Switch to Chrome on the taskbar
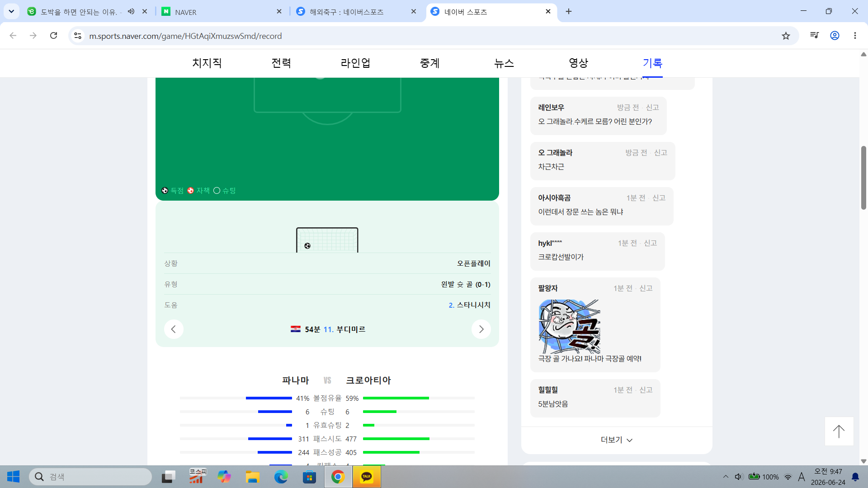 (x=338, y=477)
